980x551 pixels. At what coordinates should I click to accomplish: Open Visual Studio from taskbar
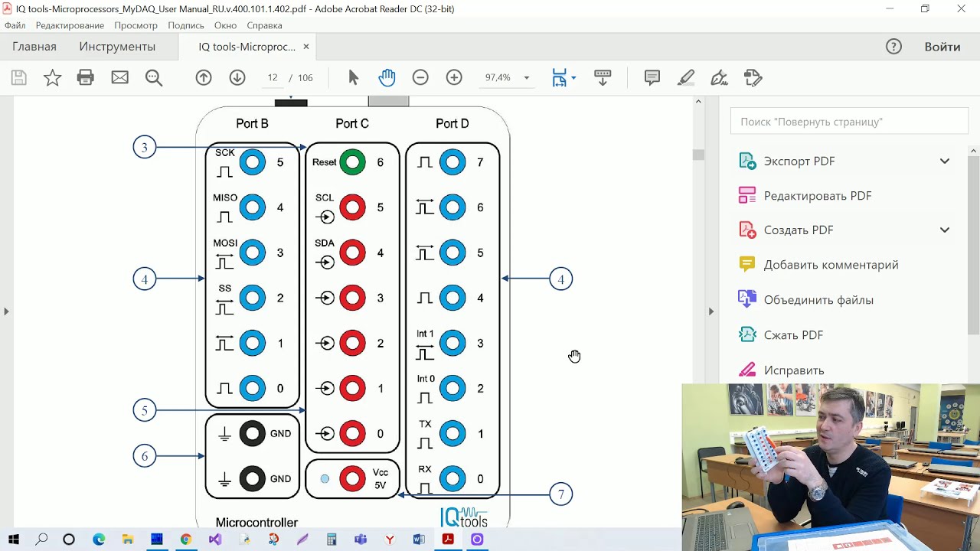pos(215,540)
